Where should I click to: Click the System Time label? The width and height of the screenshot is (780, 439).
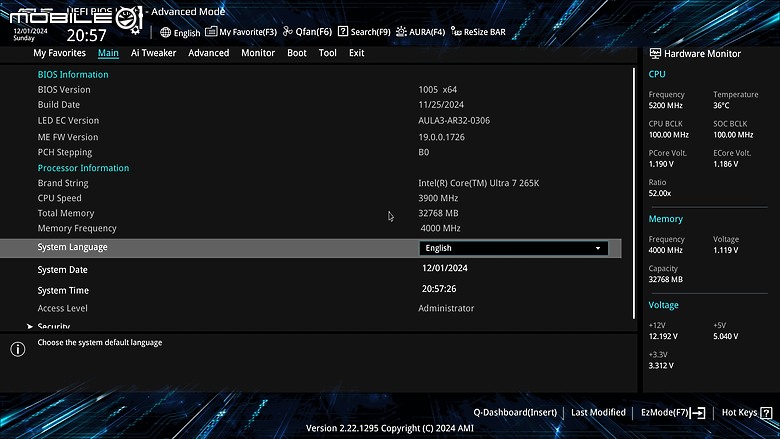(x=63, y=290)
